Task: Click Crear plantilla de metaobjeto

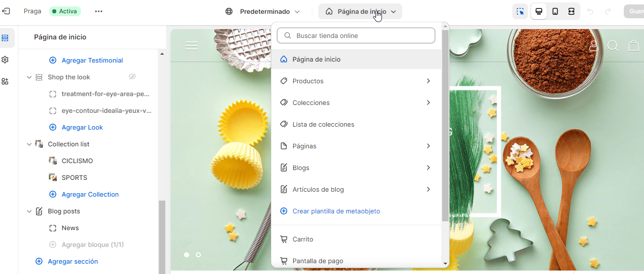Action: pyautogui.click(x=336, y=211)
